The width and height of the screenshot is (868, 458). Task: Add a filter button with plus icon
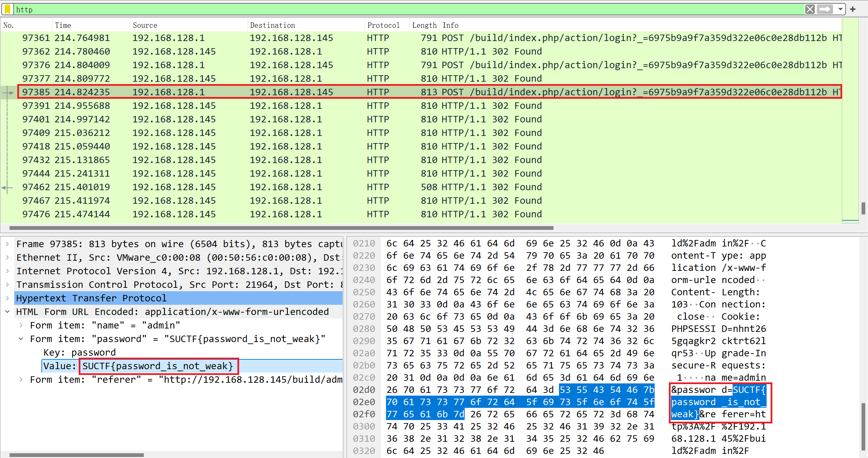click(x=853, y=9)
